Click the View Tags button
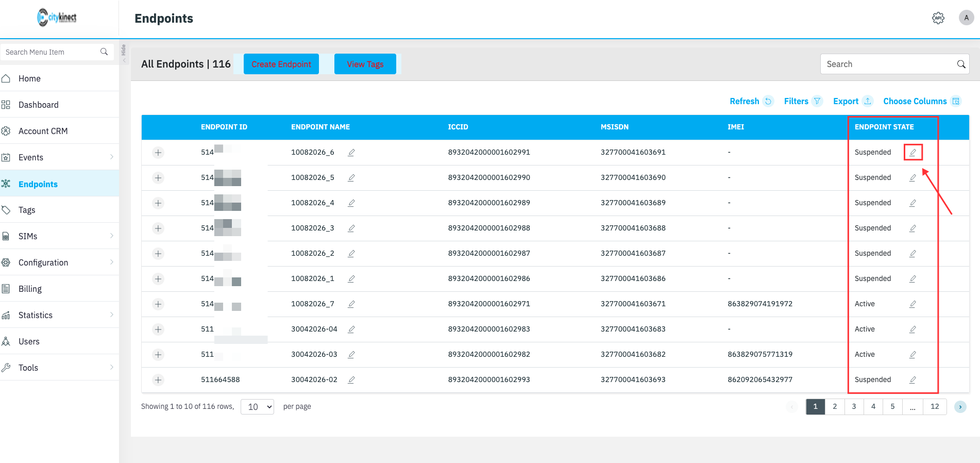Viewport: 980px width, 463px height. pyautogui.click(x=365, y=64)
